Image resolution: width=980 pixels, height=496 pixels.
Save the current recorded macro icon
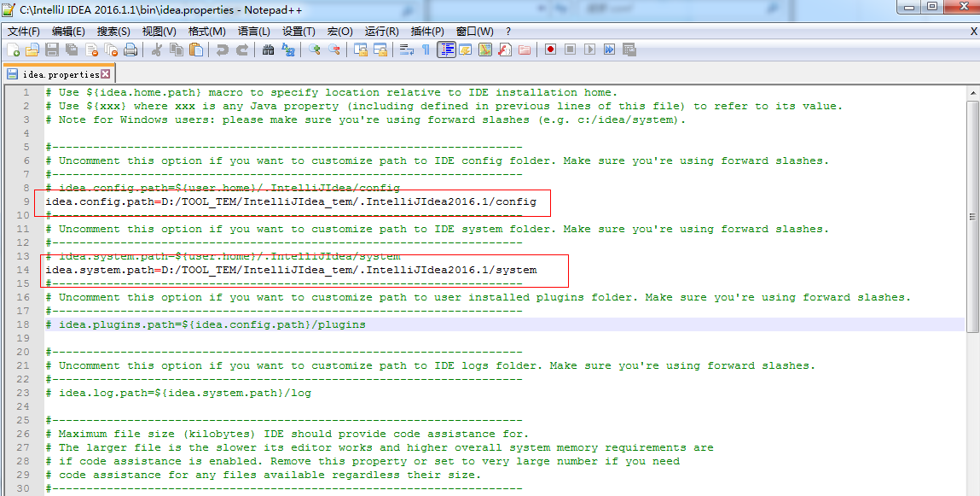(x=629, y=50)
